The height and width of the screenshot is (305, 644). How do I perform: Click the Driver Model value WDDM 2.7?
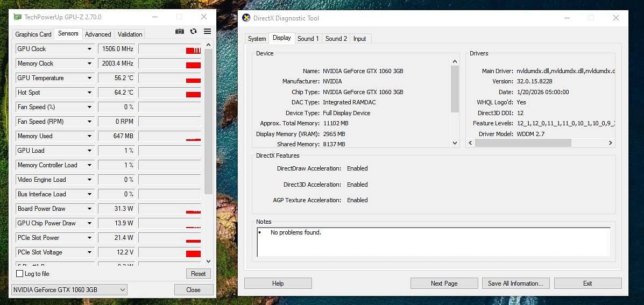point(530,134)
